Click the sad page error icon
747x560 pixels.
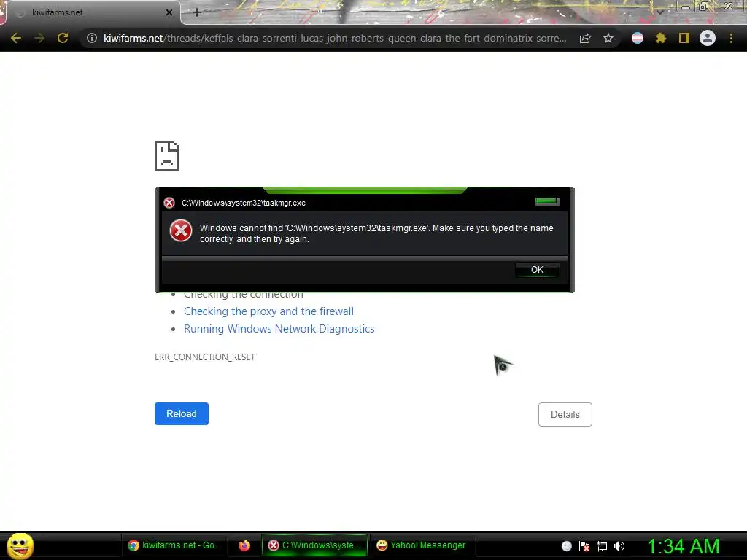click(167, 156)
